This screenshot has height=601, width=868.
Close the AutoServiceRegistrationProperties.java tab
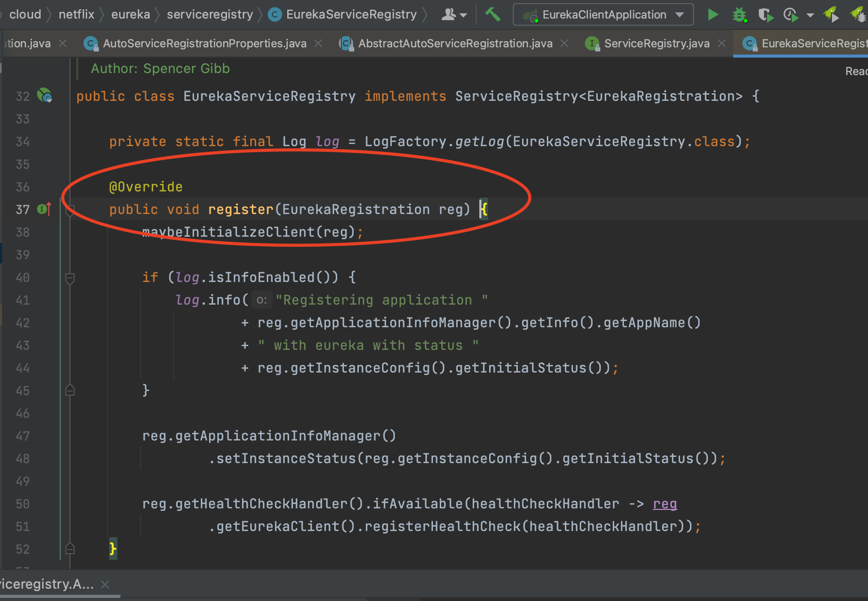[318, 44]
